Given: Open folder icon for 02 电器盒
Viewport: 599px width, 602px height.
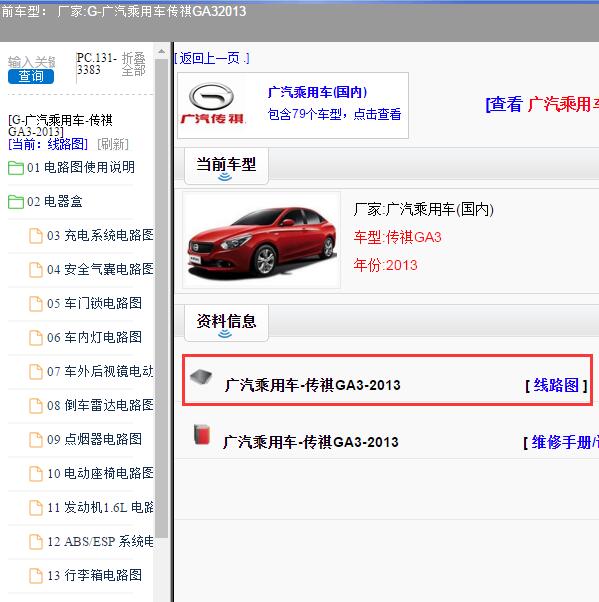Looking at the screenshot, I should point(16,202).
